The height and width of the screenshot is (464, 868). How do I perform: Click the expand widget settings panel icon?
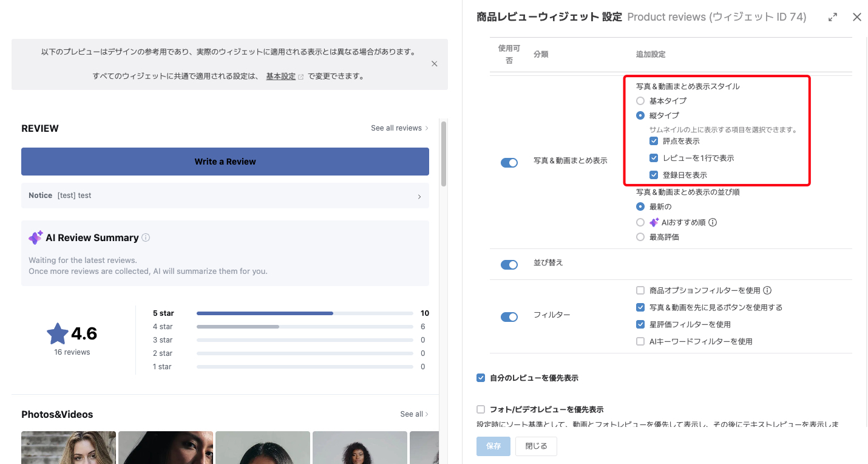click(833, 18)
